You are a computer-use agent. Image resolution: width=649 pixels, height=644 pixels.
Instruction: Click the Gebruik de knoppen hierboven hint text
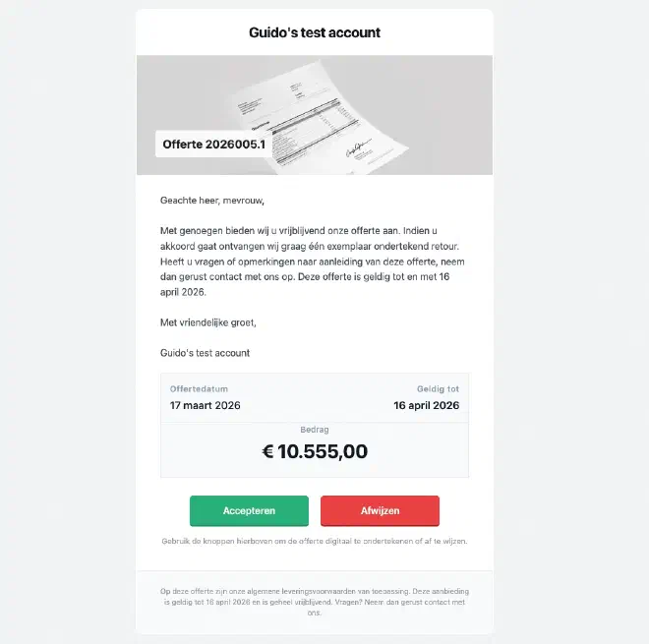pos(315,541)
